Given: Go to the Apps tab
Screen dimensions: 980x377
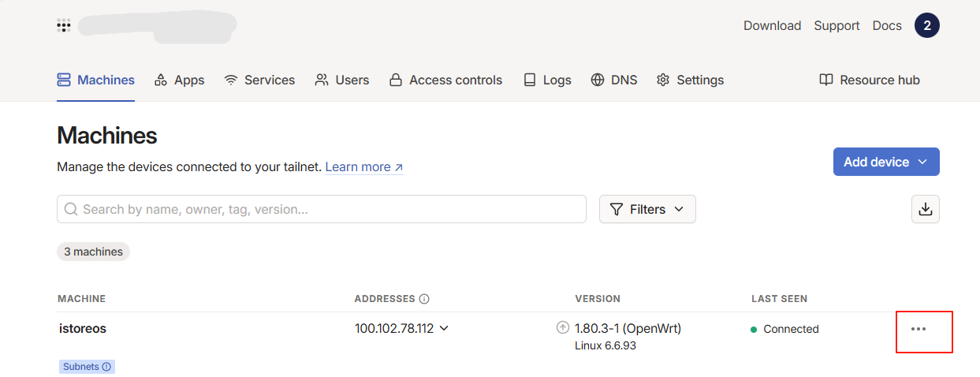Looking at the screenshot, I should click(x=180, y=80).
